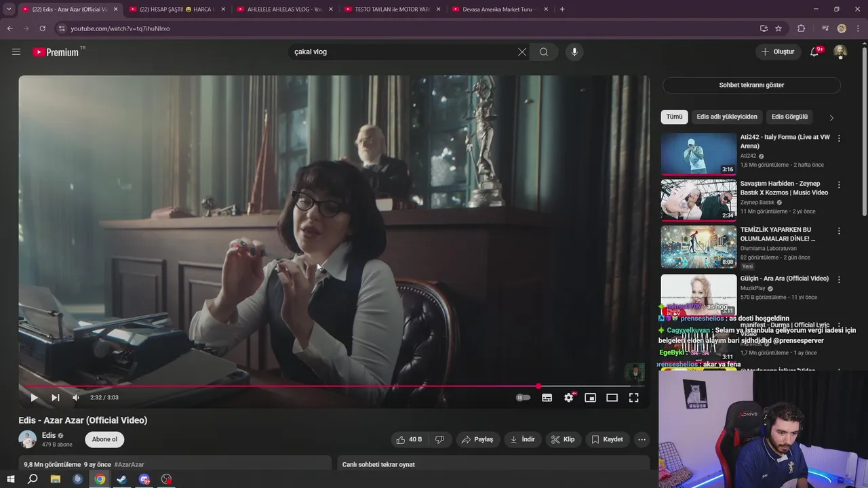
Task: Open more actions three-dot menu below video
Action: pos(642,439)
